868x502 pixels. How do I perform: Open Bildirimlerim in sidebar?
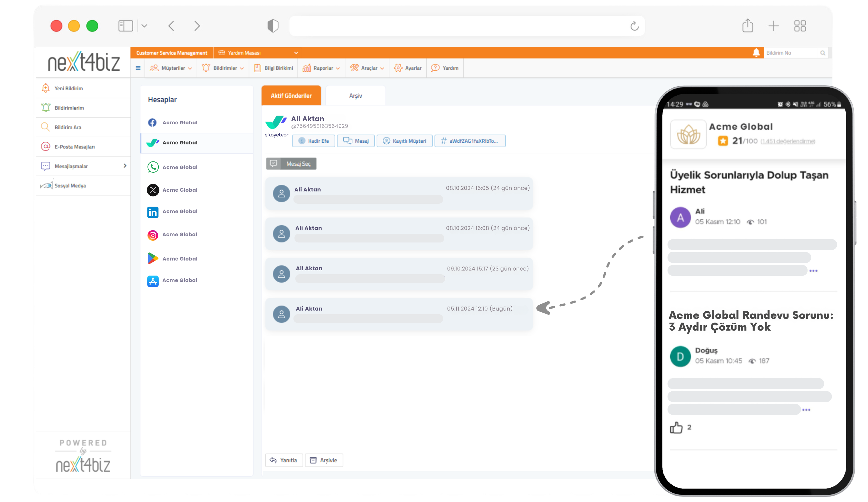pos(83,108)
